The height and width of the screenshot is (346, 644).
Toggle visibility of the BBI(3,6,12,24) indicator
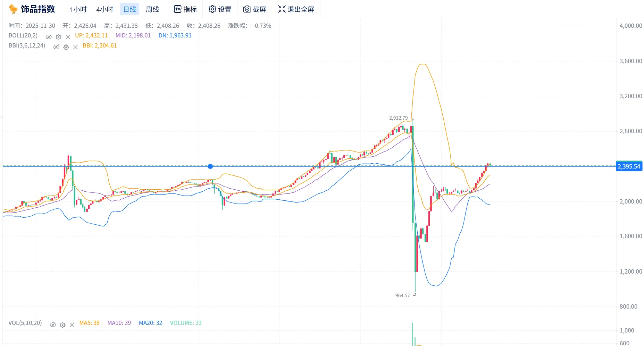56,47
